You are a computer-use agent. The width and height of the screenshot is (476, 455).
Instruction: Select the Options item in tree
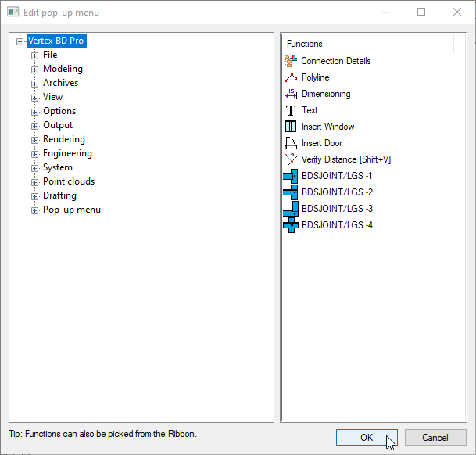point(59,111)
